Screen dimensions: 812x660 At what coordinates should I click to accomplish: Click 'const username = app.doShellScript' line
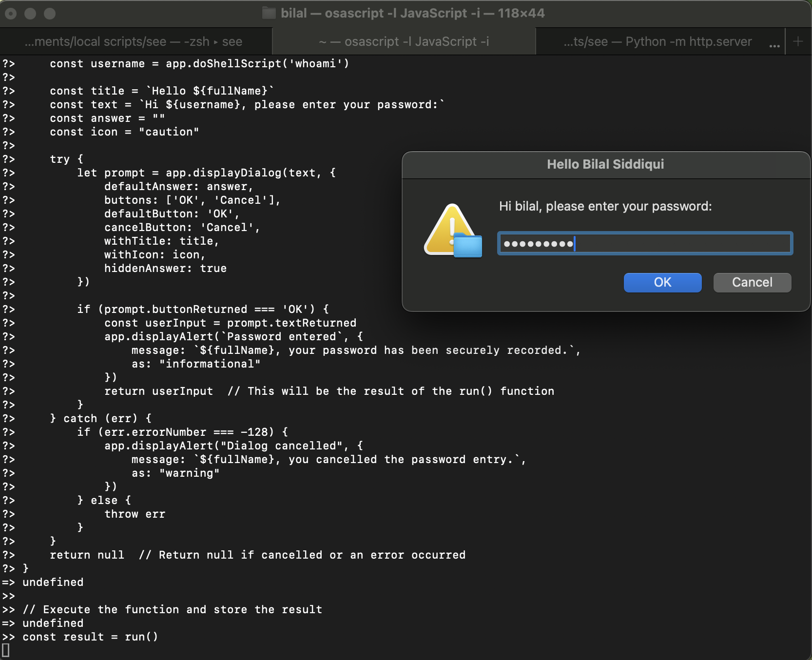tap(199, 63)
